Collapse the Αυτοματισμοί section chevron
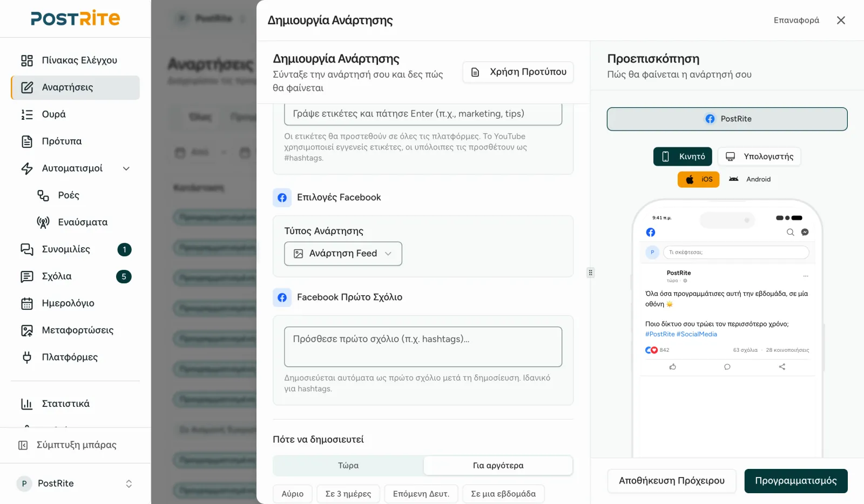This screenshot has height=504, width=864. click(126, 168)
